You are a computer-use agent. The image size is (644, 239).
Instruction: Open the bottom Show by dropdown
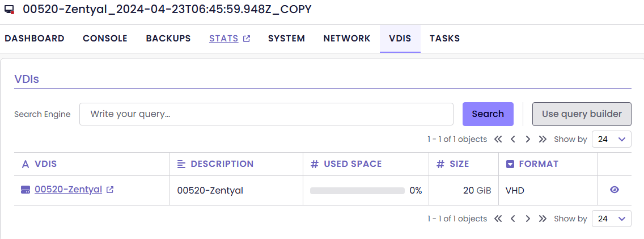[611, 219]
